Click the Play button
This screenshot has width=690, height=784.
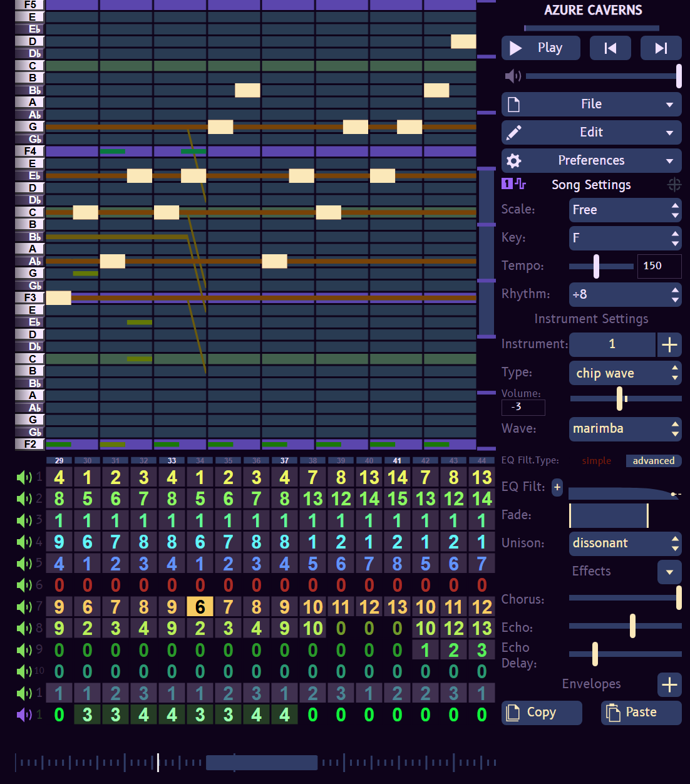coord(541,48)
